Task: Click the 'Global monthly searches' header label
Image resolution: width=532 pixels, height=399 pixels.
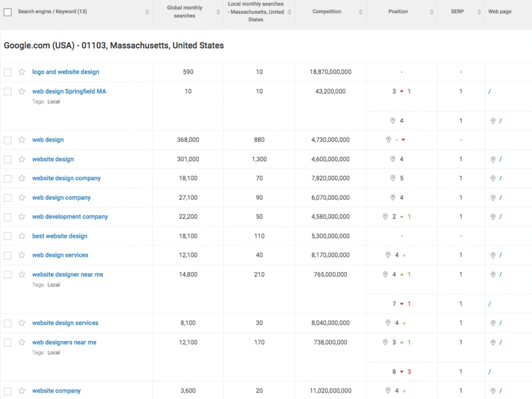Action: [x=185, y=12]
